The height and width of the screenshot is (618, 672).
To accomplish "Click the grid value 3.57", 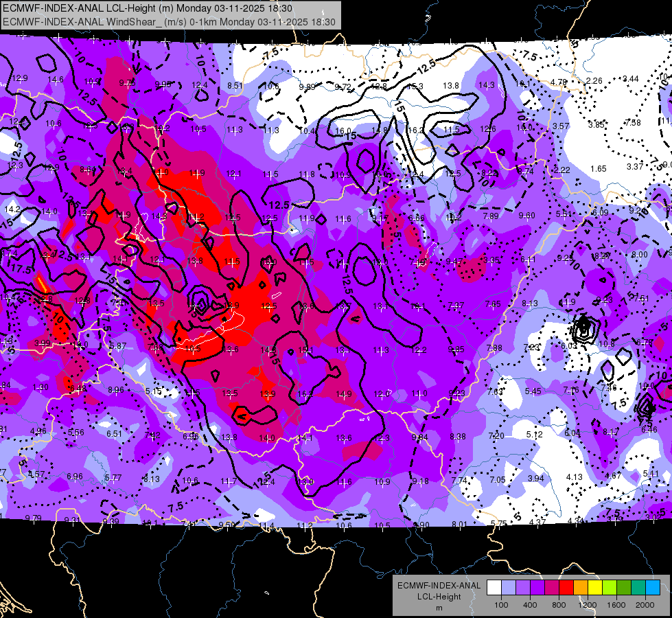I will [x=561, y=126].
